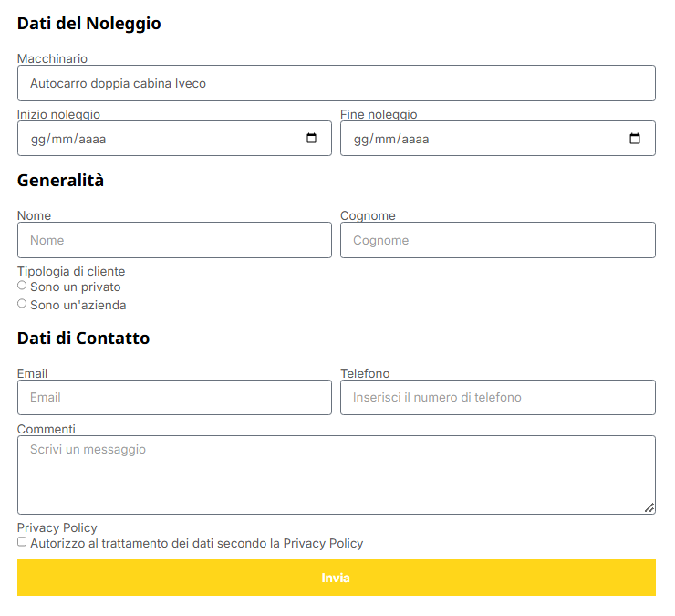
Task: Select the day 'gg' segment in Inizio noleggio
Action: [x=38, y=140]
